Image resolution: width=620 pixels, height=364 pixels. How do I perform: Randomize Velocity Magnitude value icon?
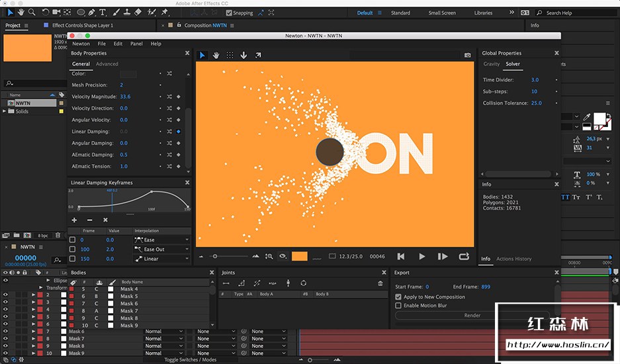[x=169, y=97]
